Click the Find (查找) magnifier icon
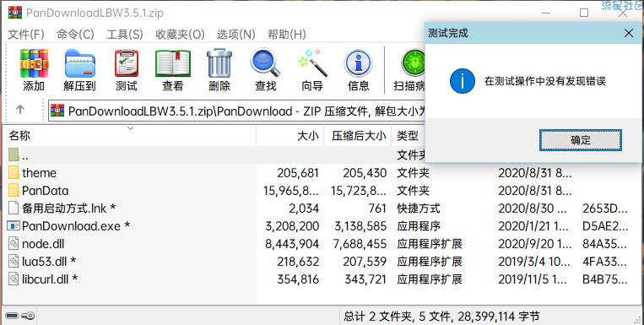644x325 pixels. tap(265, 62)
